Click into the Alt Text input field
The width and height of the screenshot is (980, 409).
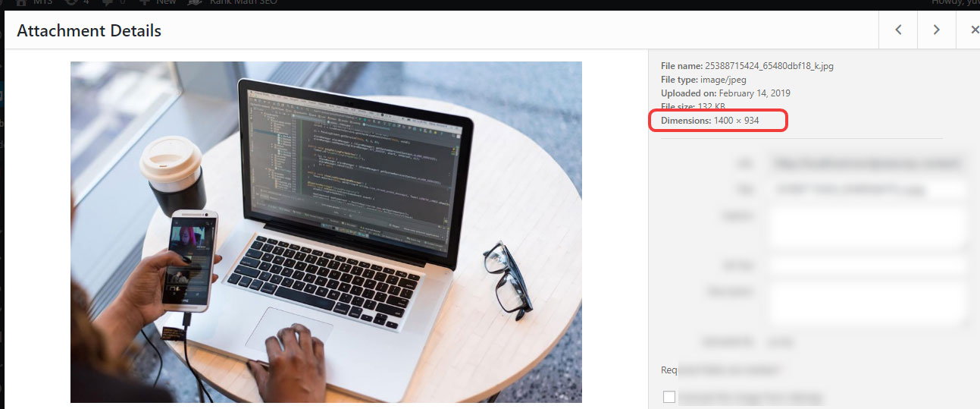[868, 265]
